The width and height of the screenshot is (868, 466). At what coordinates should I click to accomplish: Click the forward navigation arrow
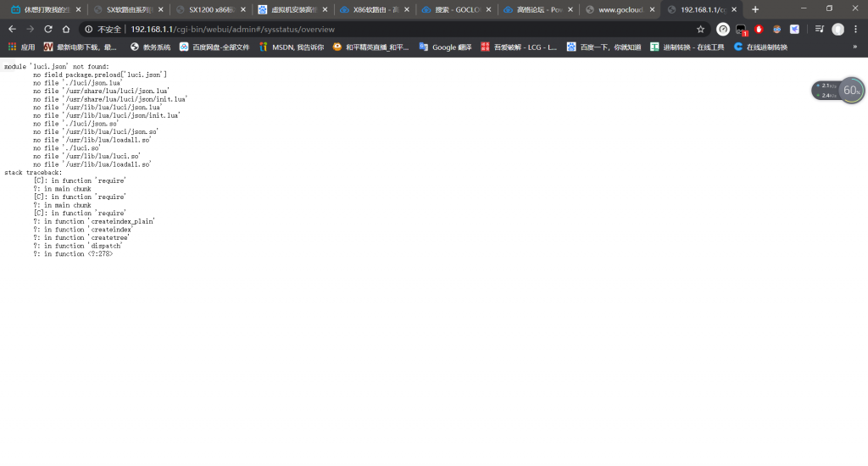pyautogui.click(x=30, y=30)
